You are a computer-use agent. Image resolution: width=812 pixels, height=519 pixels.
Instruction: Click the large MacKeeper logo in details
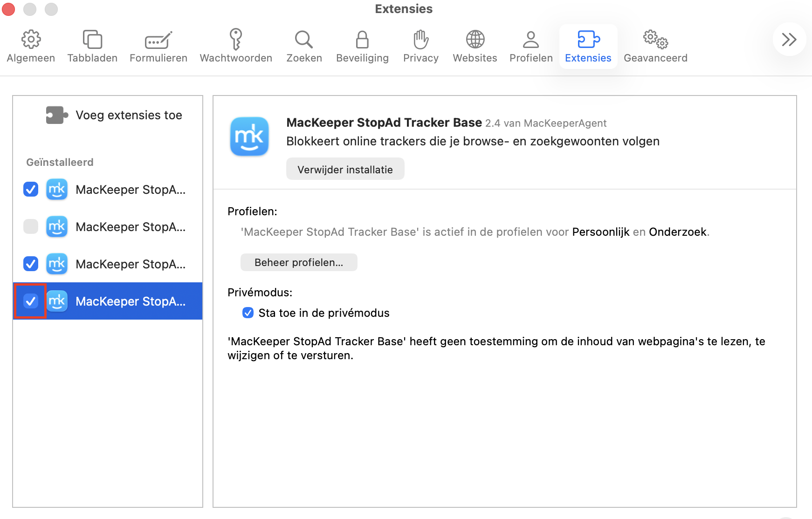pyautogui.click(x=249, y=137)
